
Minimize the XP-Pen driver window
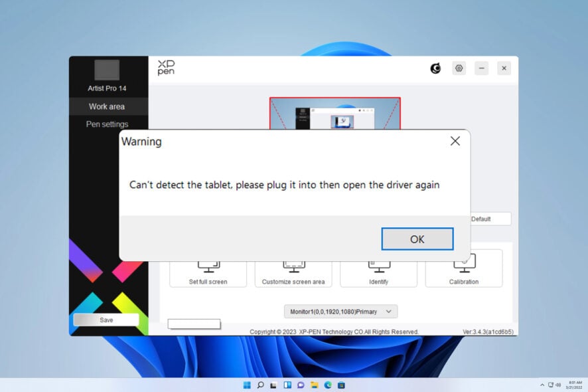click(x=482, y=68)
